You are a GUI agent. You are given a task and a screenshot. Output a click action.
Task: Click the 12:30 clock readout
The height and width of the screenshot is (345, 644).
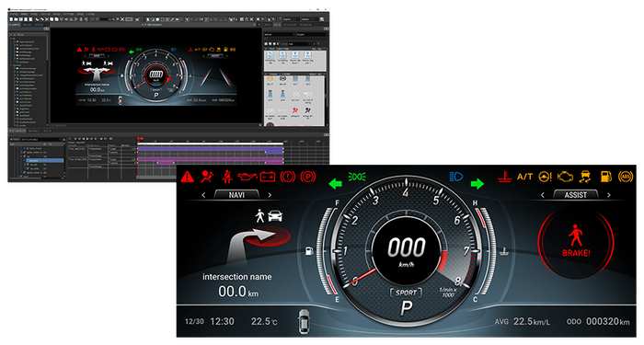[222, 322]
